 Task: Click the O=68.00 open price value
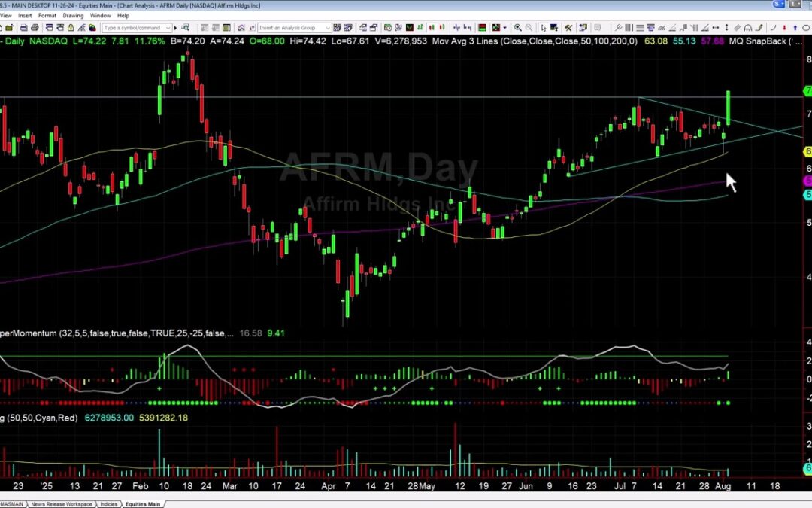click(267, 41)
